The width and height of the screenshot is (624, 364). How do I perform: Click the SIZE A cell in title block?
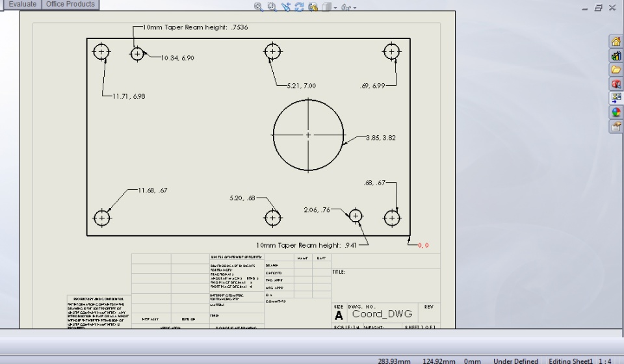pos(339,313)
